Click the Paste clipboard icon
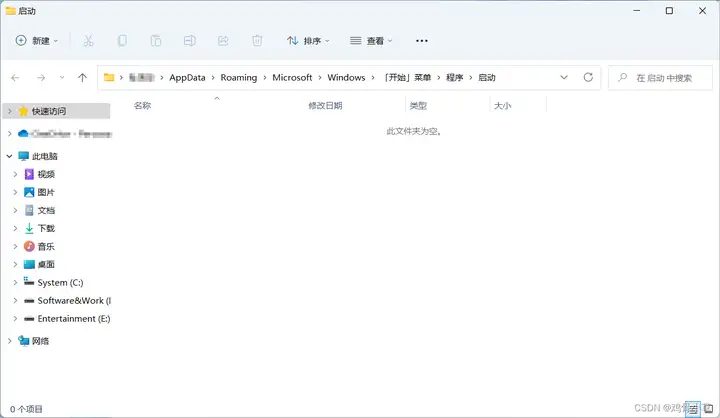 pyautogui.click(x=156, y=41)
